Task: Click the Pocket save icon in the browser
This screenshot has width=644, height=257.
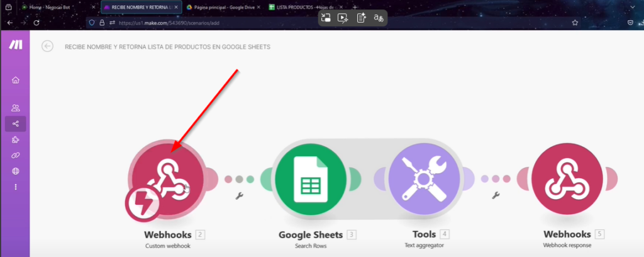Action: click(630, 23)
